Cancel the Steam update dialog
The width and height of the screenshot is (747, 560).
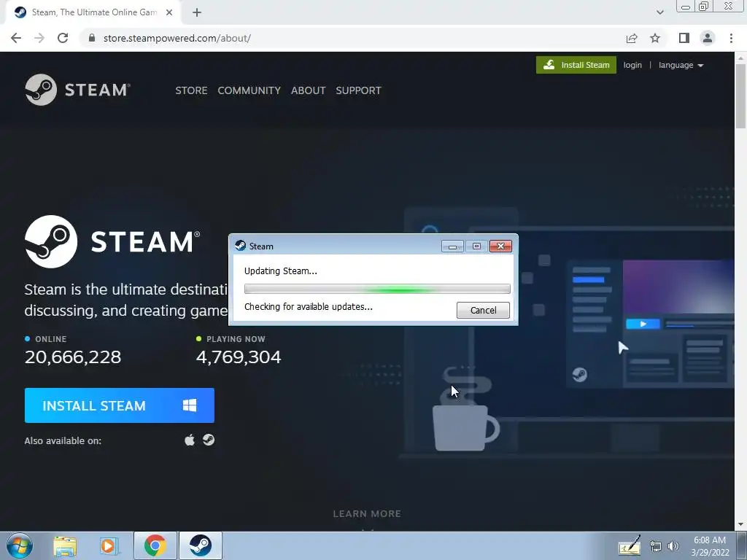483,310
